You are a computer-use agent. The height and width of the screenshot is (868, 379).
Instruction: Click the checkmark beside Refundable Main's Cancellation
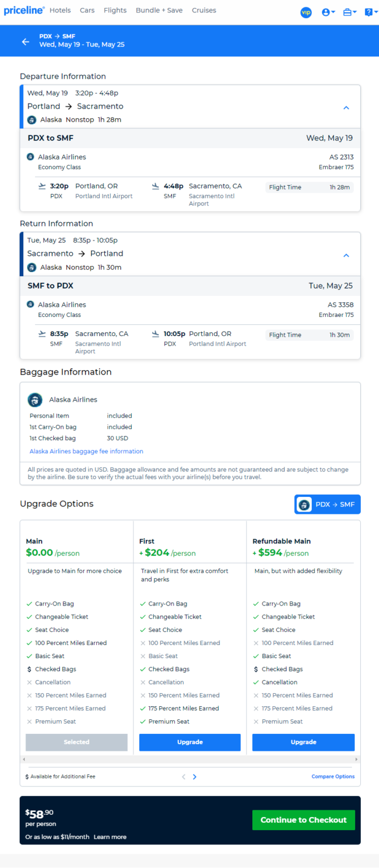pyautogui.click(x=256, y=682)
